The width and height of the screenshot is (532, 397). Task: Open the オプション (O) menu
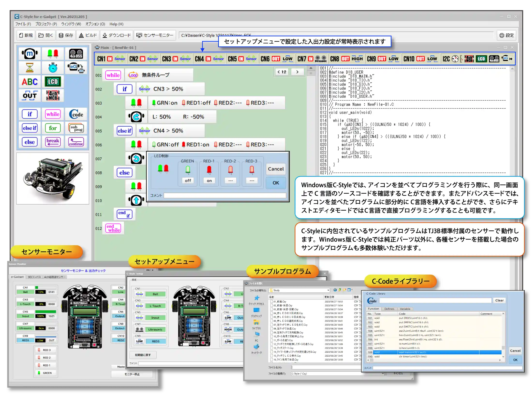click(95, 24)
